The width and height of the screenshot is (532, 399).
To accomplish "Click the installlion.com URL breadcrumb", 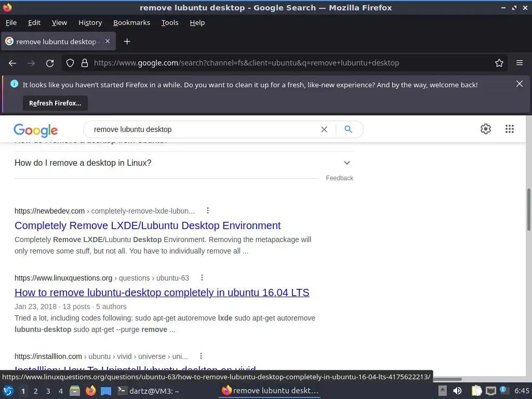I will click(101, 356).
